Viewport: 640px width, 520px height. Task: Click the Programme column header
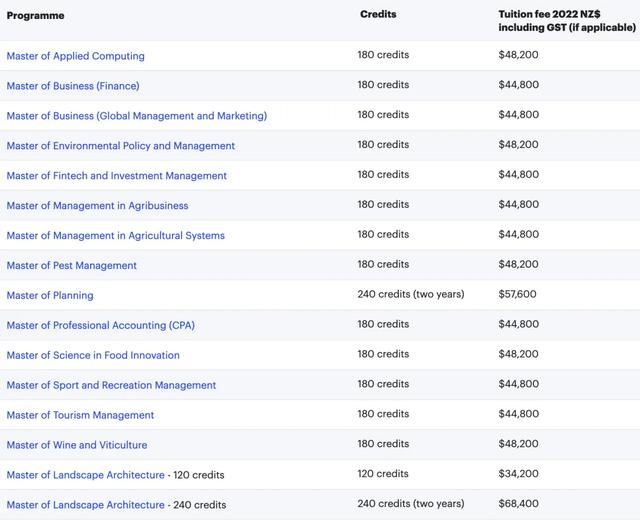point(35,16)
